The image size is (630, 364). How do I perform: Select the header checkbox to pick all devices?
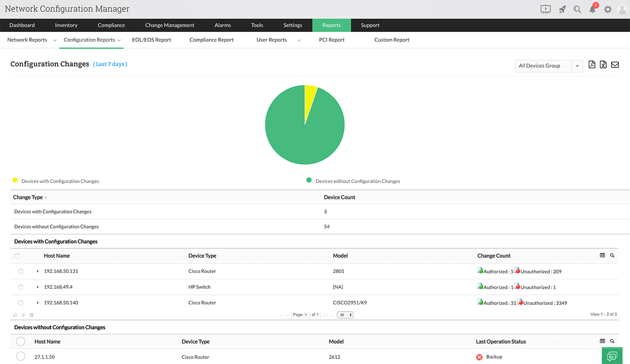pyautogui.click(x=17, y=256)
